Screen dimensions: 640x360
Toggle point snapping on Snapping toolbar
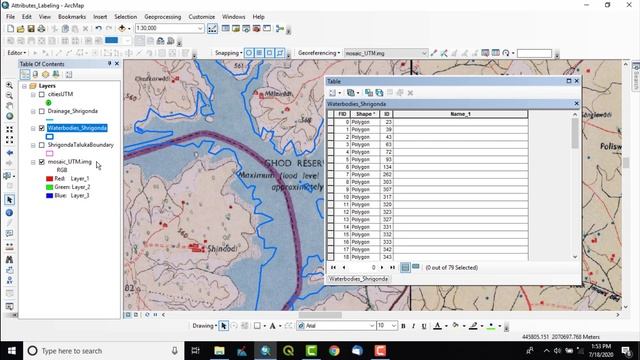(x=249, y=53)
